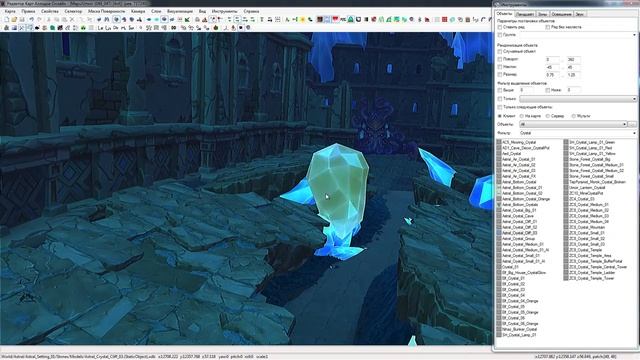The width and height of the screenshot is (640, 360).
Task: Click the Open folder toolbar icon
Action: [x=14, y=20]
